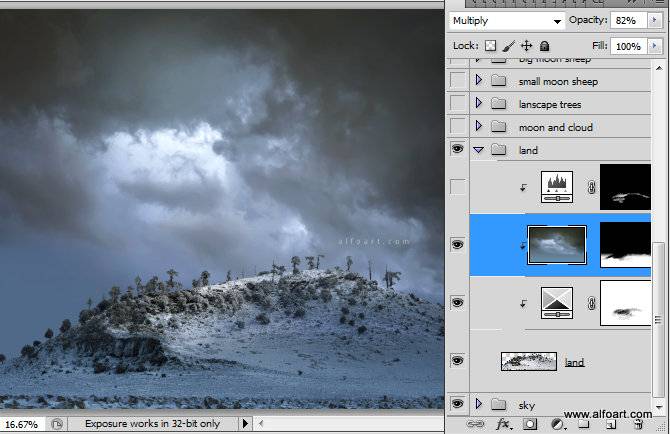
Task: Select the Levels adjustment layer icon
Action: coord(557,187)
